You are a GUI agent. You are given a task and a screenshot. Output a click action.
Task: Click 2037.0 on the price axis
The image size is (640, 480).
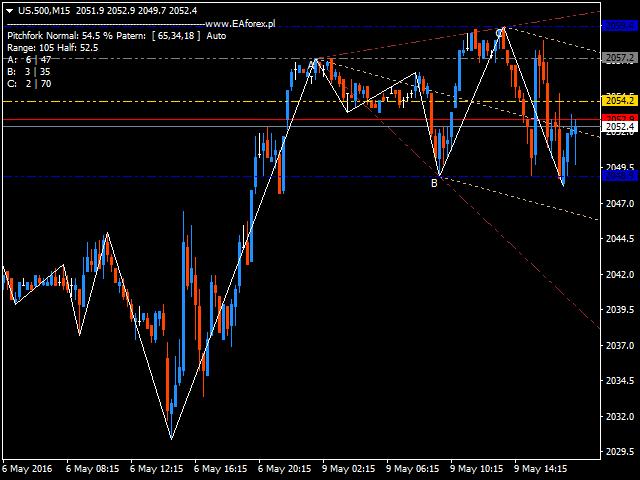[620, 346]
